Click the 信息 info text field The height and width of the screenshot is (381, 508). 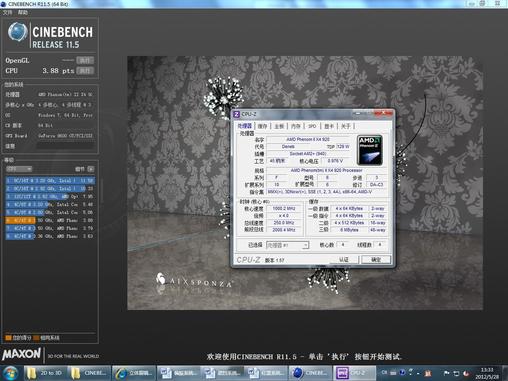65,146
